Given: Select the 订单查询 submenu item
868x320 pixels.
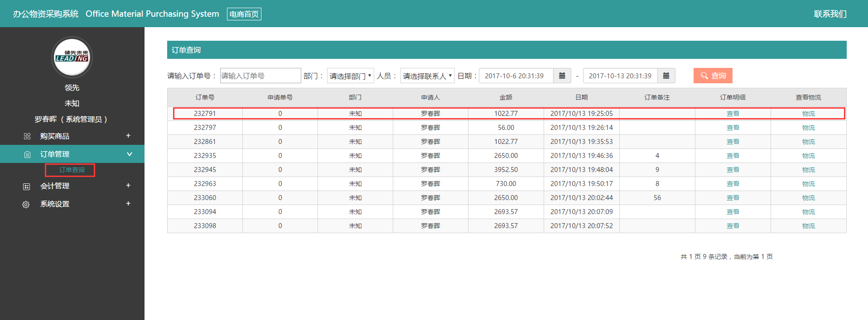Looking at the screenshot, I should click(72, 170).
